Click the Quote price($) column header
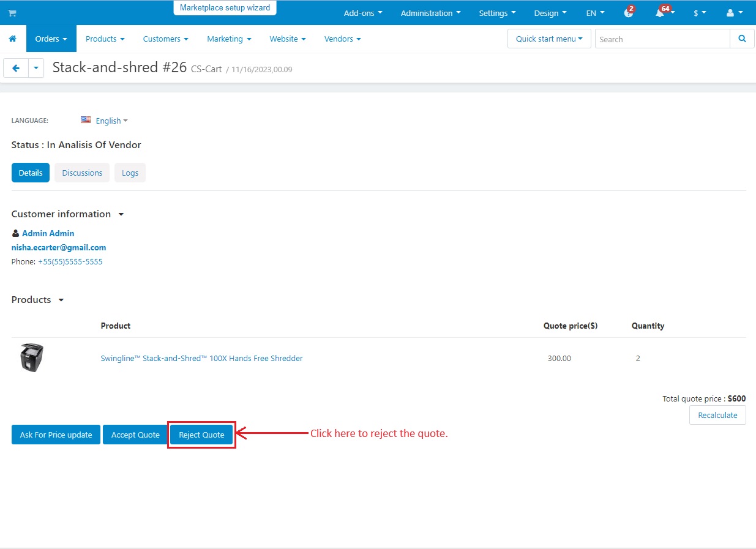 [571, 326]
